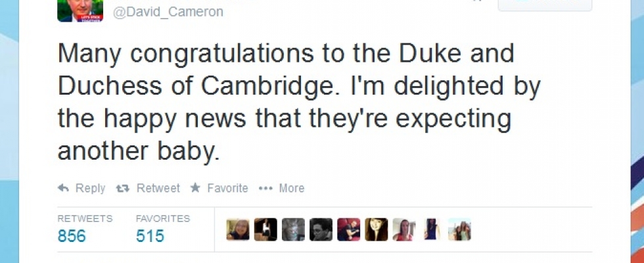This screenshot has width=644, height=263.
Task: Open the fifth avatar in the retweeters row
Action: tap(348, 229)
